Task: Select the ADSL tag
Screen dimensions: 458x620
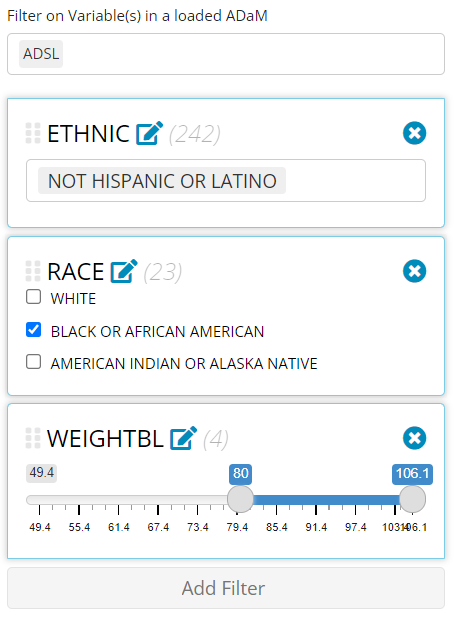Action: 41,54
